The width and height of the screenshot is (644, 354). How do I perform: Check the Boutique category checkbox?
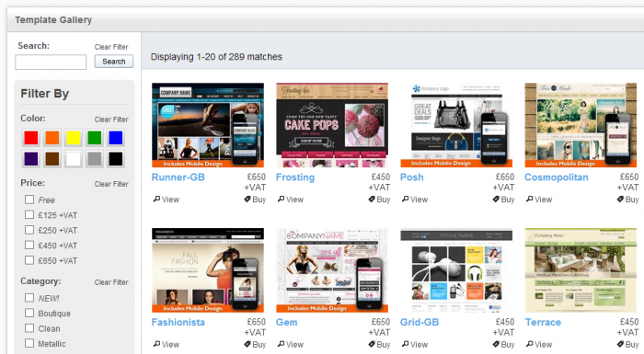tap(29, 313)
